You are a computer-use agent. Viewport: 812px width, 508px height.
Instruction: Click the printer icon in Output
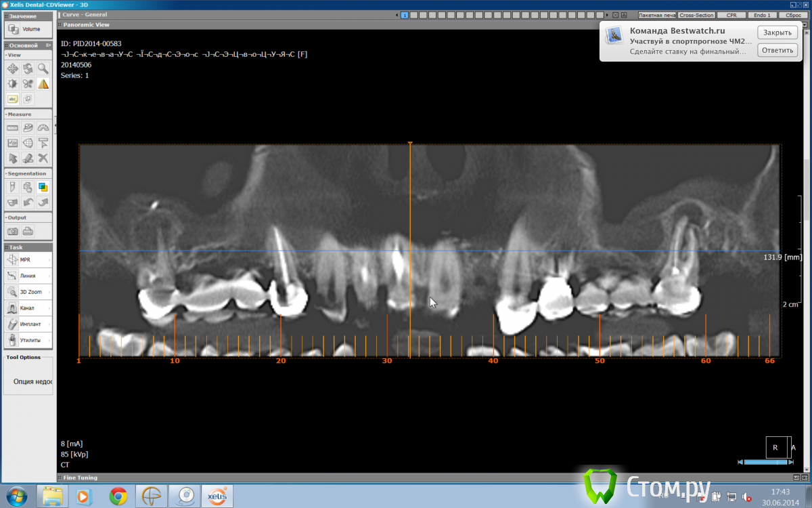pos(28,232)
